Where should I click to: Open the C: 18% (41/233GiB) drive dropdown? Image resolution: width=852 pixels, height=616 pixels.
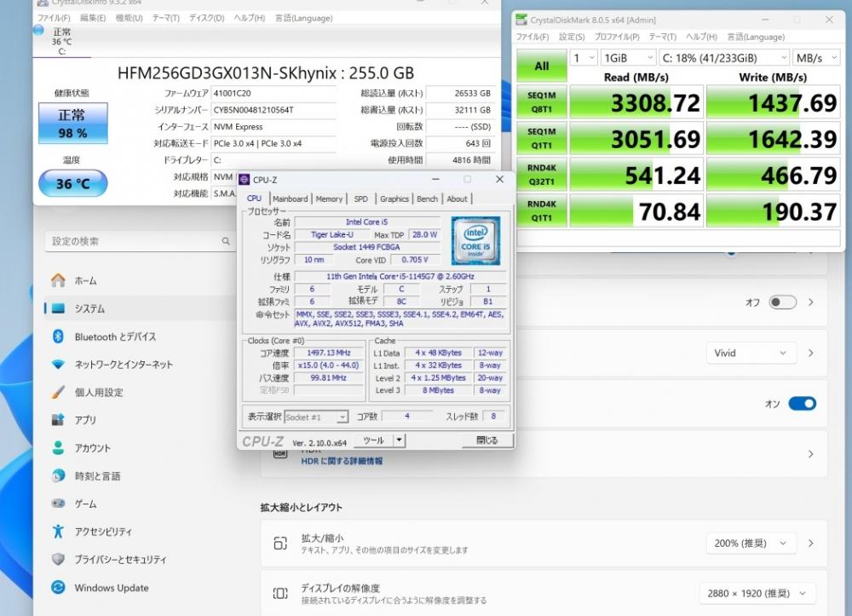coord(724,58)
